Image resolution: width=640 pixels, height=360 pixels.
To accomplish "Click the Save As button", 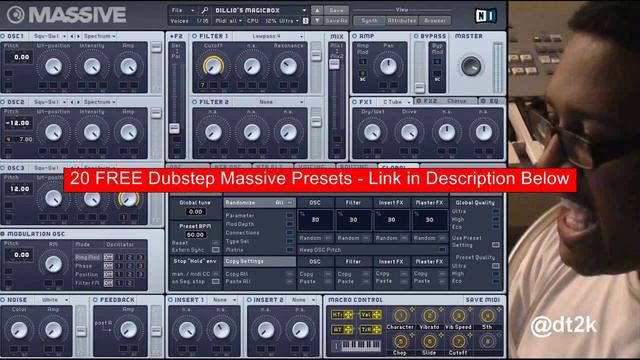I will coord(336,20).
